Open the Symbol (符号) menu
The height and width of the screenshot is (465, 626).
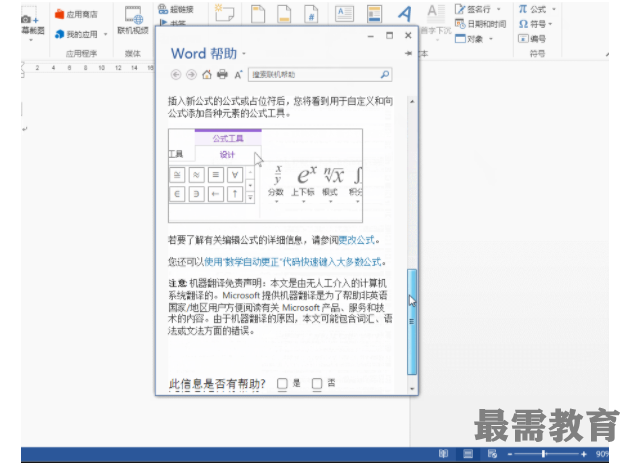click(x=532, y=24)
